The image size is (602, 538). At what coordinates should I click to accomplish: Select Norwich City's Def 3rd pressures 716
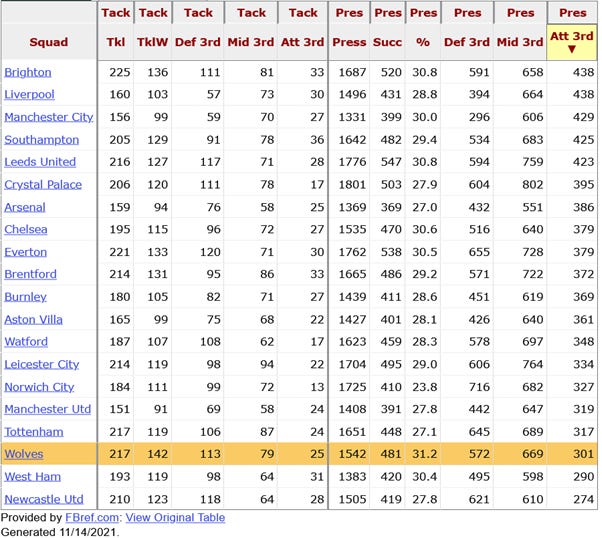479,387
